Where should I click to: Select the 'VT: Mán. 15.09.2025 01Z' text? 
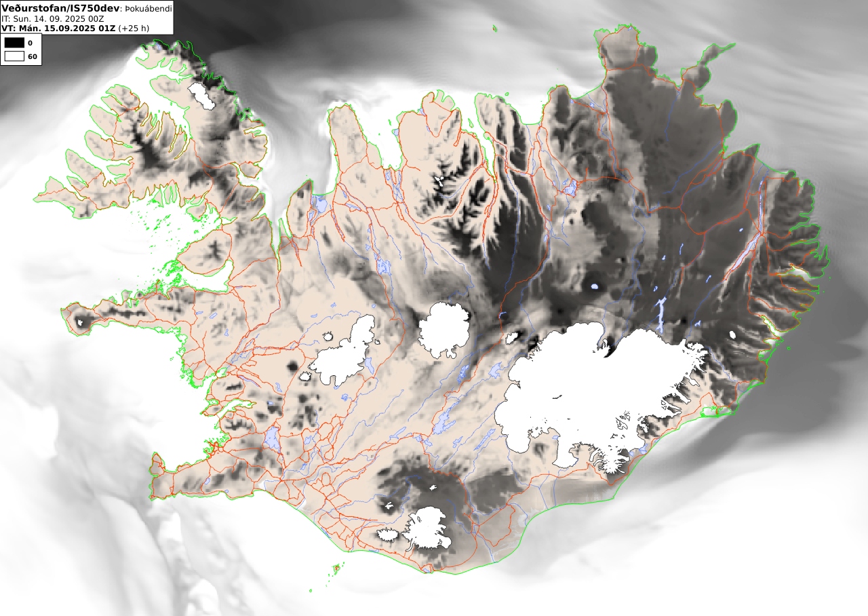(58, 28)
